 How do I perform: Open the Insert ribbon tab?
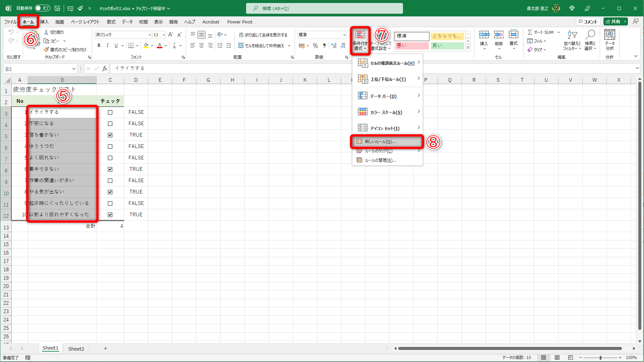click(44, 22)
